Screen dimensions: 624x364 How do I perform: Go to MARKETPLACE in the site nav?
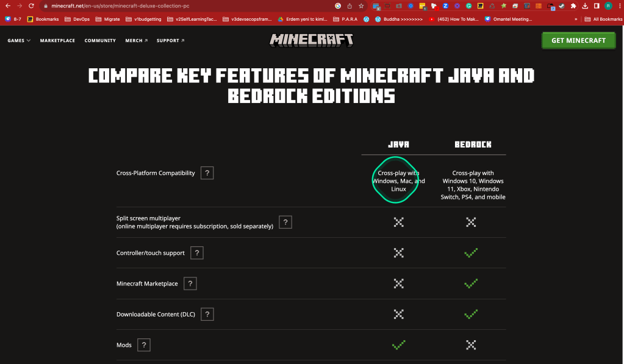point(57,41)
